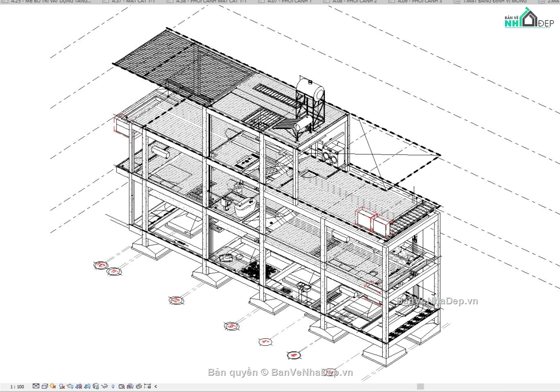Open the Detail Level dropdown
Viewport: 560px width, 392px height.
point(36,386)
